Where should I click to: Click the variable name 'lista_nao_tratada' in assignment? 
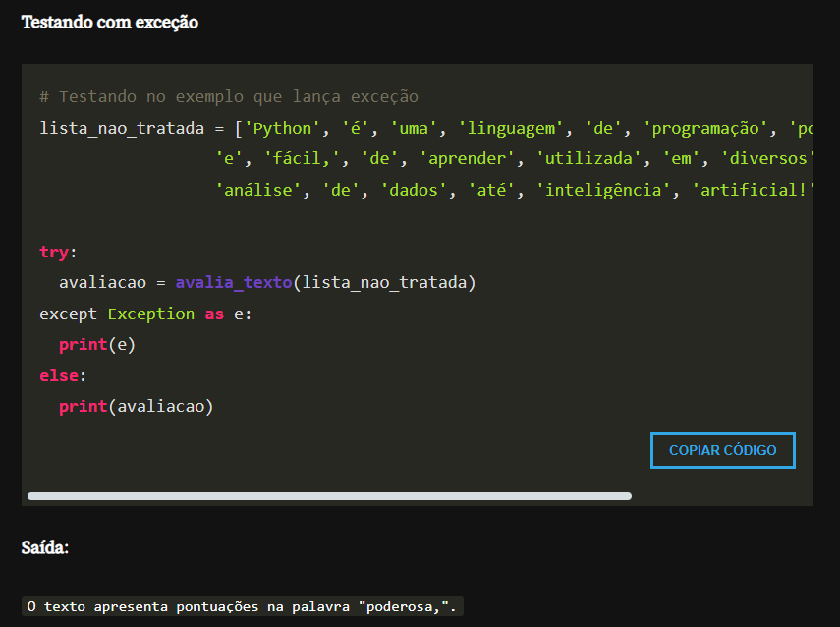pyautogui.click(x=122, y=129)
